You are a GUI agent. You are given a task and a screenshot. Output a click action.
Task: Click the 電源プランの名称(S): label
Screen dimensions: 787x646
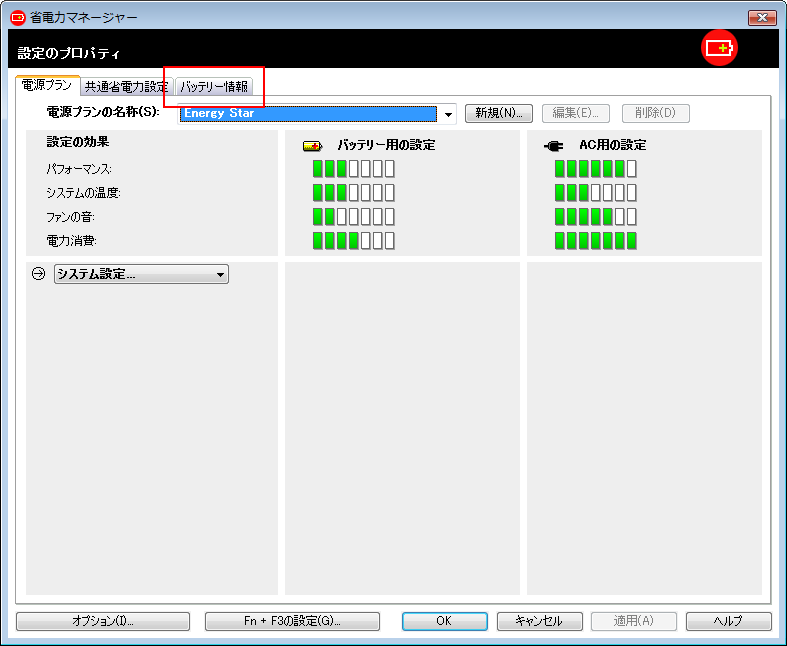click(x=103, y=112)
